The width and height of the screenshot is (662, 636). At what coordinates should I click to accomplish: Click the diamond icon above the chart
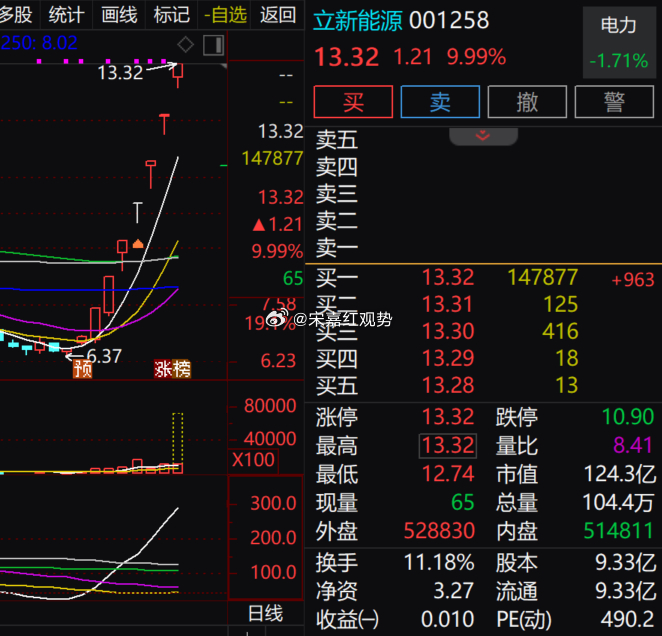pyautogui.click(x=186, y=44)
